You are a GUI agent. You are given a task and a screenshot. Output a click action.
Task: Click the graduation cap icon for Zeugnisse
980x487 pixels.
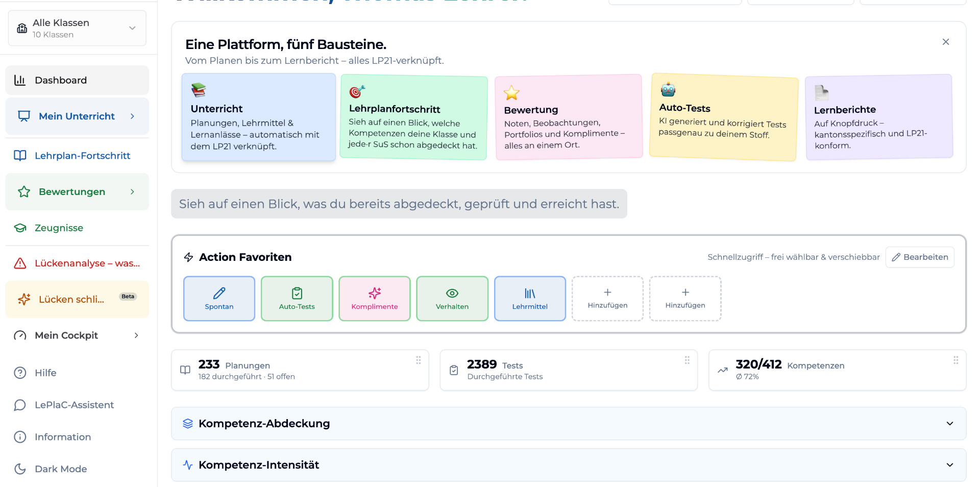(x=20, y=228)
